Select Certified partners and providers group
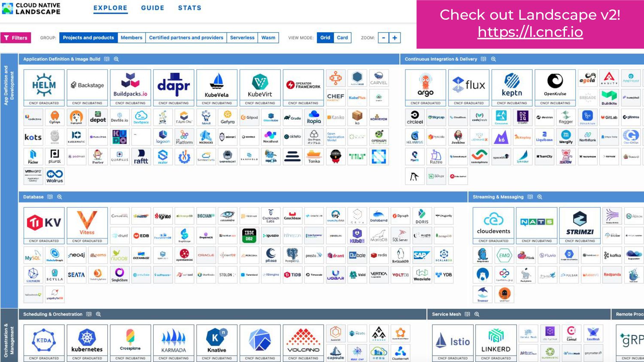 186,38
